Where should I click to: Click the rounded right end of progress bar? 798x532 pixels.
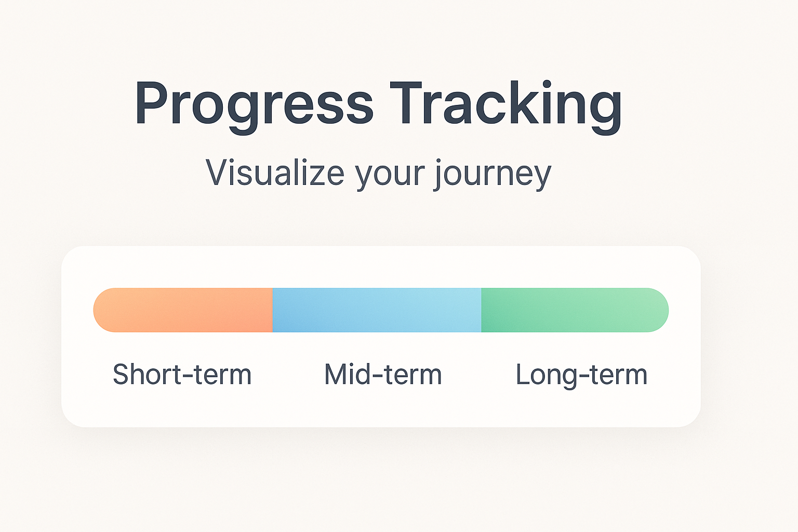[x=658, y=310]
